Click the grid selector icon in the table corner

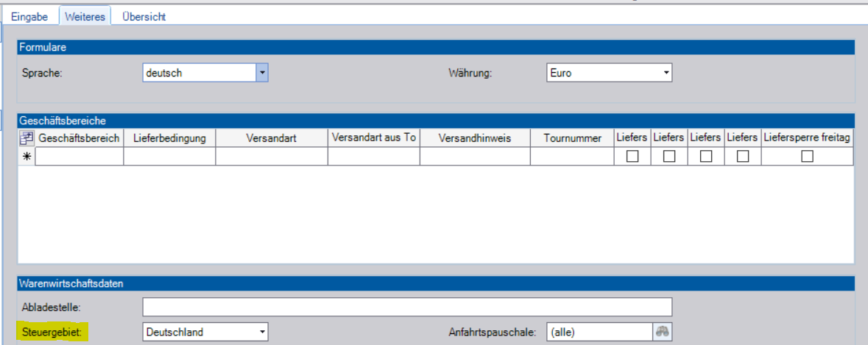point(27,138)
